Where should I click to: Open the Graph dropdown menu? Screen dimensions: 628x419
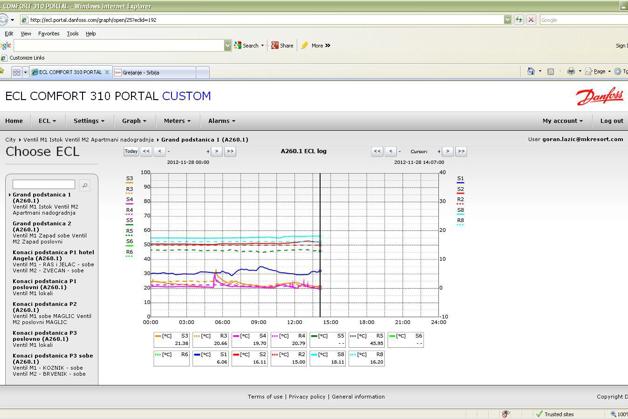(133, 121)
